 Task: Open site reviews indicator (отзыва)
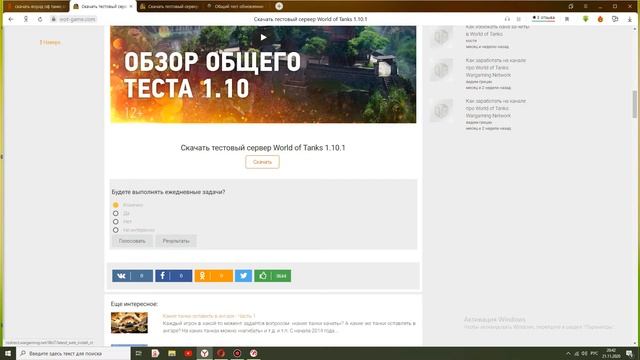point(544,18)
